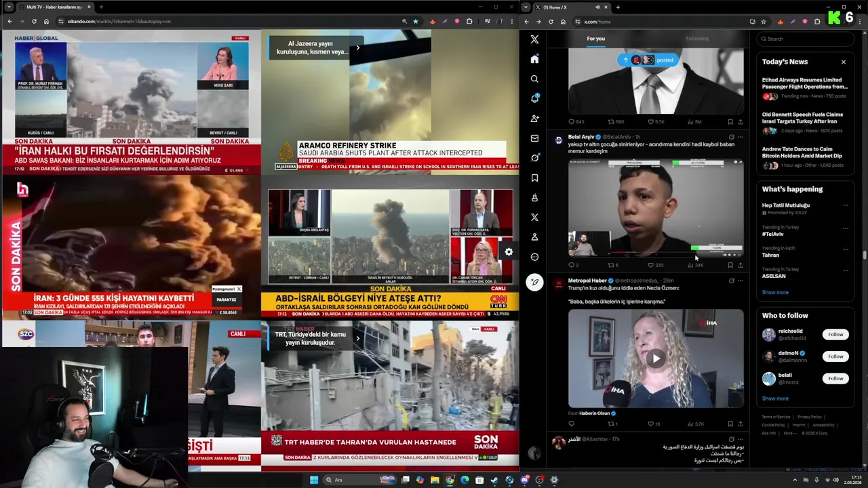Expand tab search dropdown in Multi TV window
The height and width of the screenshot is (488, 868).
point(9,7)
